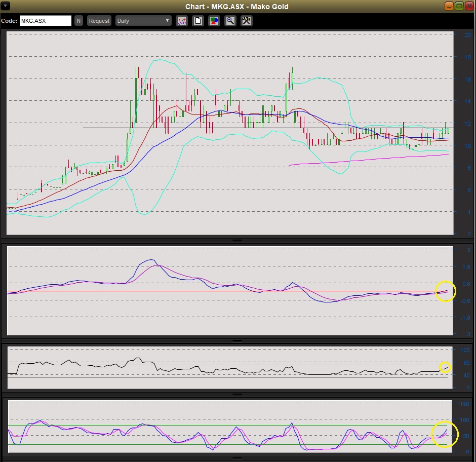Click the RSI axis label 120
This screenshot has height=462, width=476.
465,350
